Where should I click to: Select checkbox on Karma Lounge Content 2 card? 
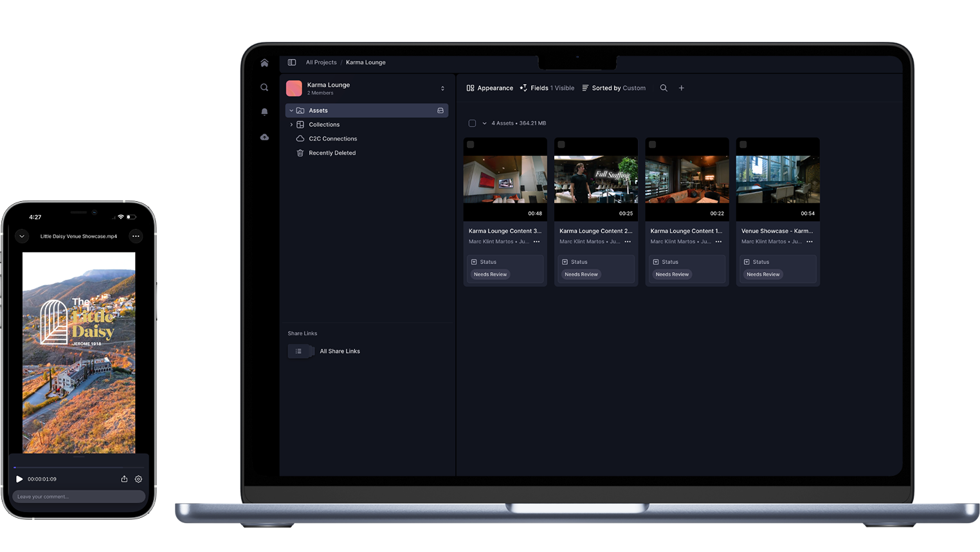[x=561, y=145]
